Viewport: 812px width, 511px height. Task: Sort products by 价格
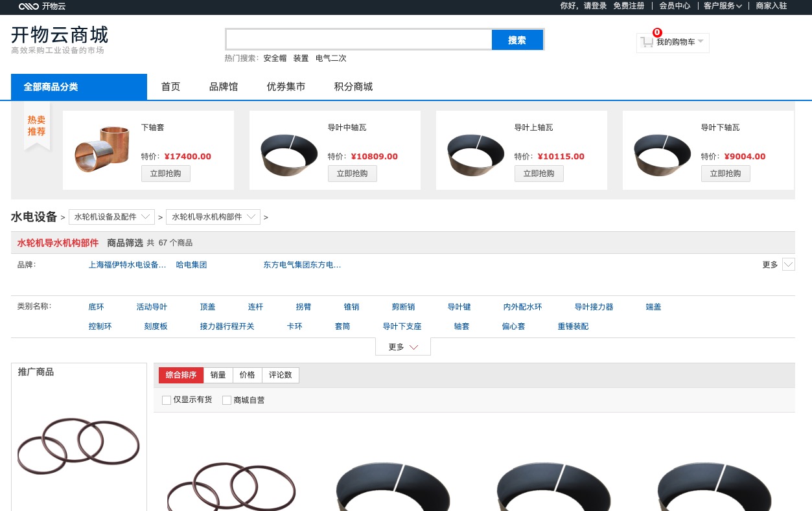(248, 375)
